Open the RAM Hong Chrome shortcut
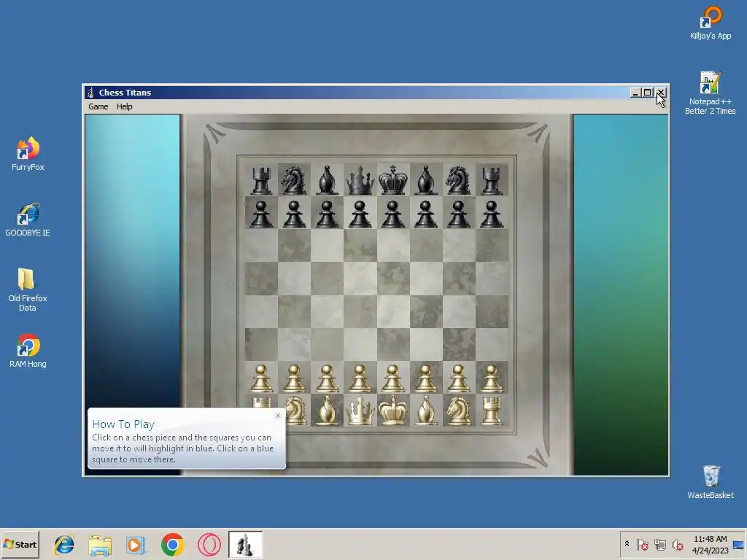 pos(28,351)
